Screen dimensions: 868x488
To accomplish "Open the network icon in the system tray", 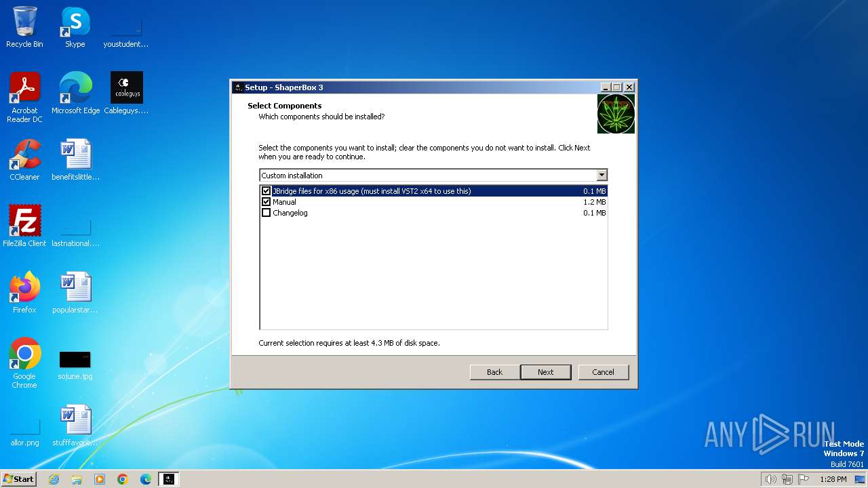I will pyautogui.click(x=787, y=479).
